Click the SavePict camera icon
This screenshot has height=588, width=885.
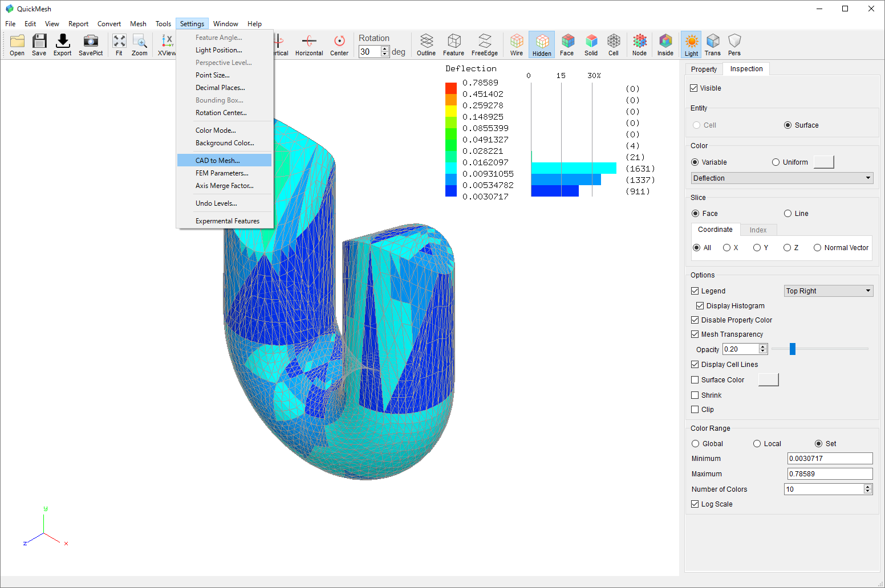pyautogui.click(x=91, y=44)
